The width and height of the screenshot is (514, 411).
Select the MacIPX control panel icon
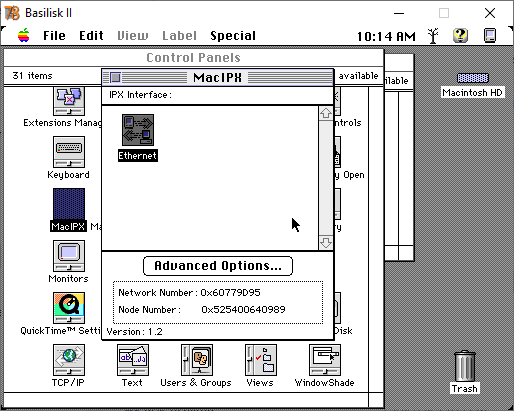pyautogui.click(x=69, y=204)
